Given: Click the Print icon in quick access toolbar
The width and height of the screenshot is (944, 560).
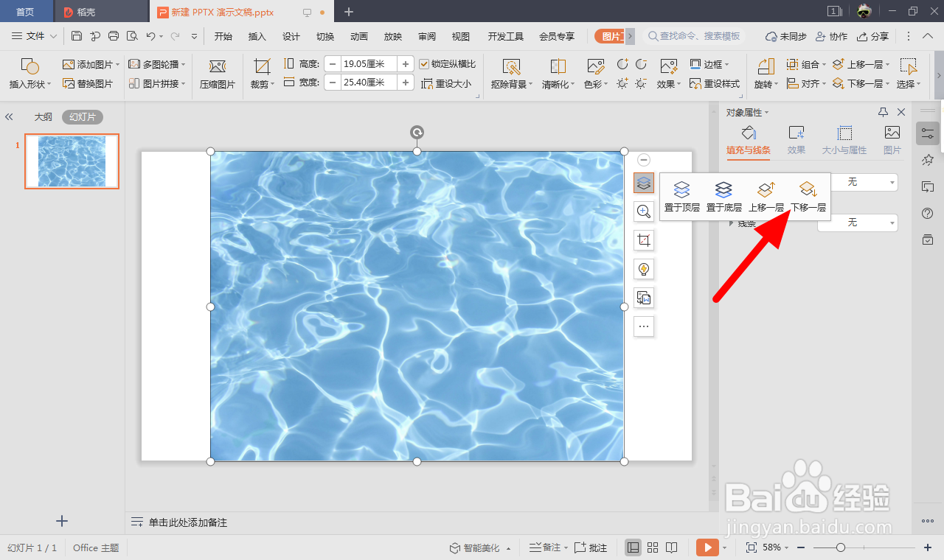Looking at the screenshot, I should [114, 36].
